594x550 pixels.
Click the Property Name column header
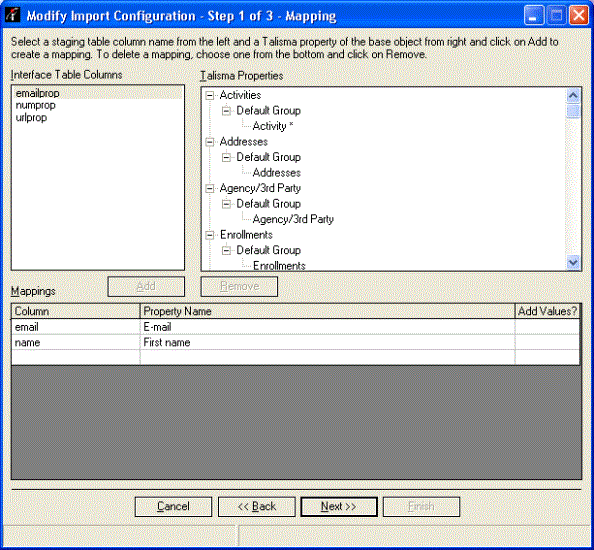pyautogui.click(x=327, y=311)
